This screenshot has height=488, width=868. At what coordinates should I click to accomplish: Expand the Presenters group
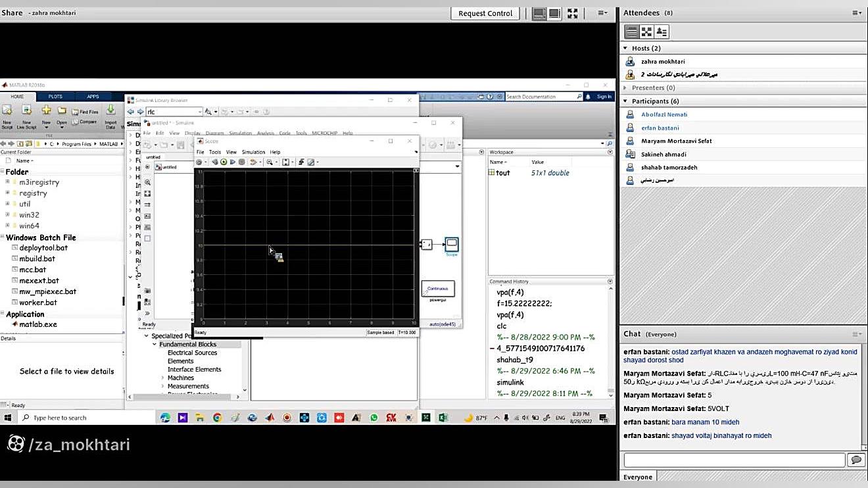pos(625,87)
